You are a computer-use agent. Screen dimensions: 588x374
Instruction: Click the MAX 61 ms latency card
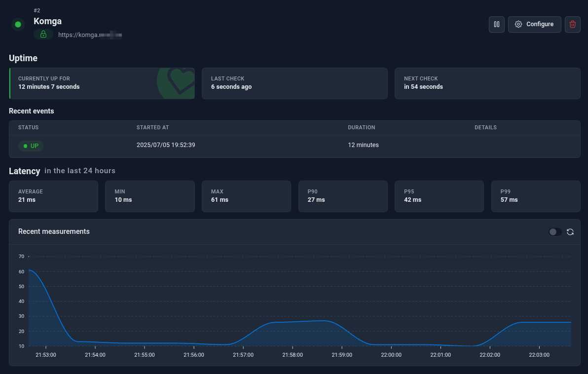point(246,196)
